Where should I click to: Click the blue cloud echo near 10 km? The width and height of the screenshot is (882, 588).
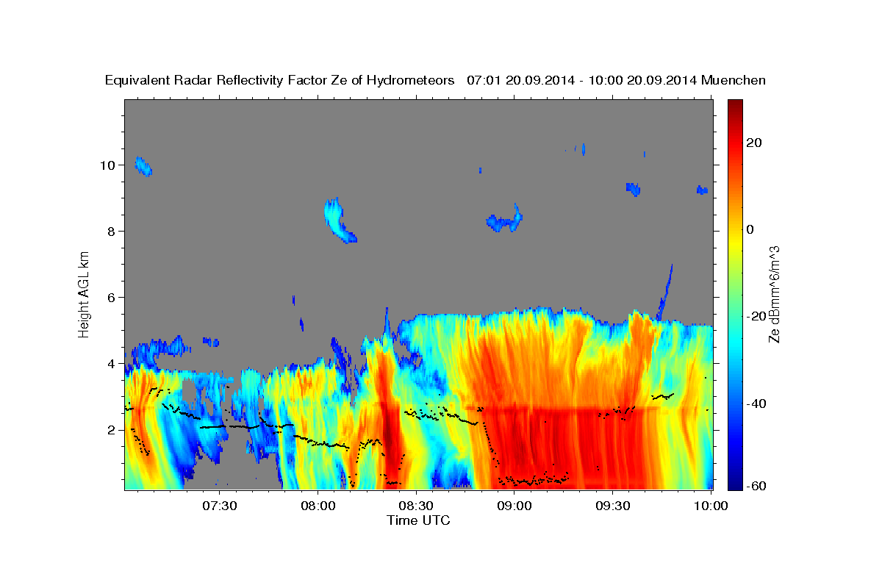143,167
